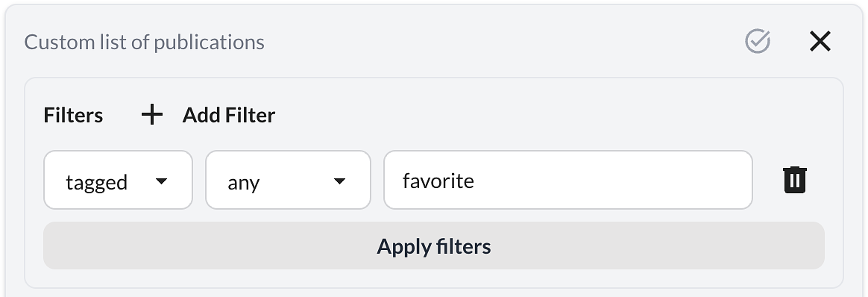The image size is (868, 297).
Task: Delete the favorite filter with trash icon
Action: point(795,180)
